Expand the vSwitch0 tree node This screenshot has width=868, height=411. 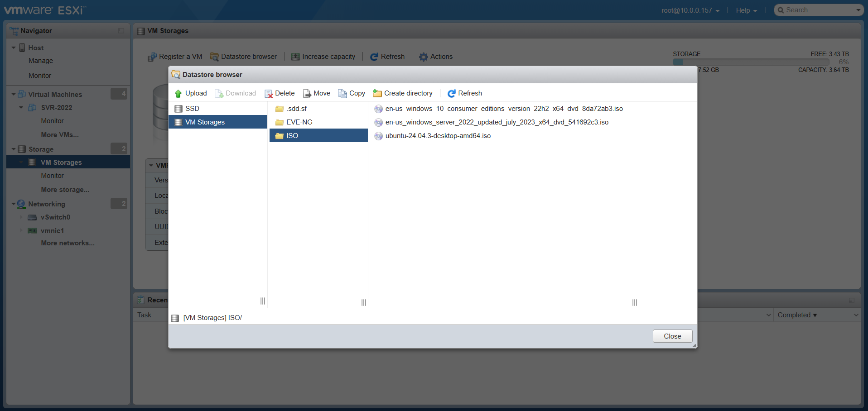pos(21,217)
